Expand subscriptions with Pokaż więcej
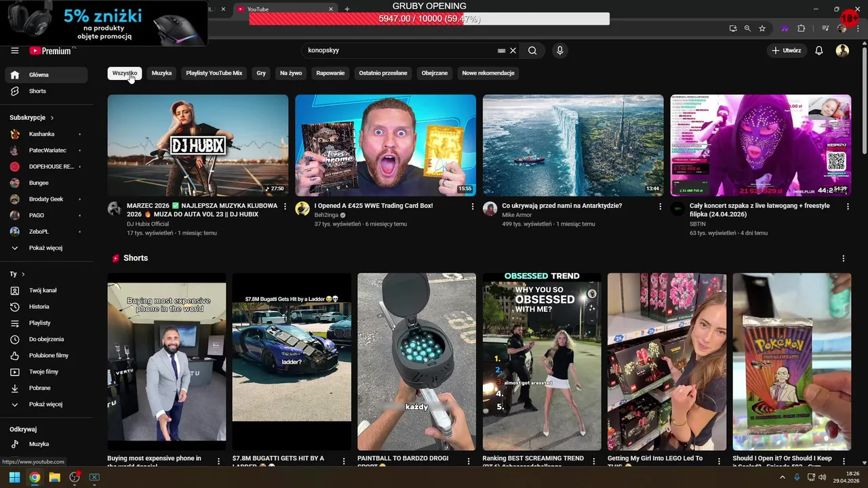 46,248
